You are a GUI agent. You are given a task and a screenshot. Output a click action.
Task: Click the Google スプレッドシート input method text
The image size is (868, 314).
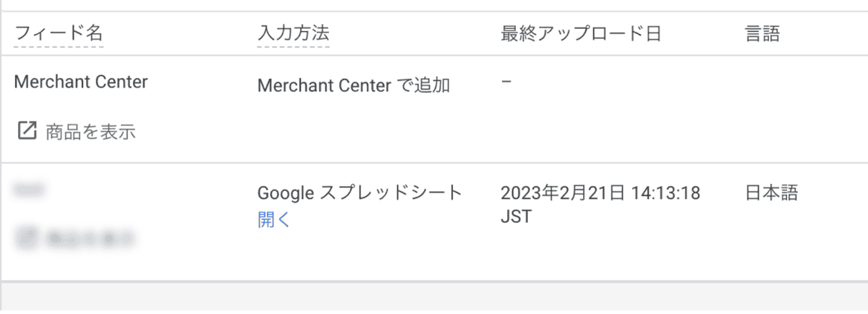(x=359, y=192)
